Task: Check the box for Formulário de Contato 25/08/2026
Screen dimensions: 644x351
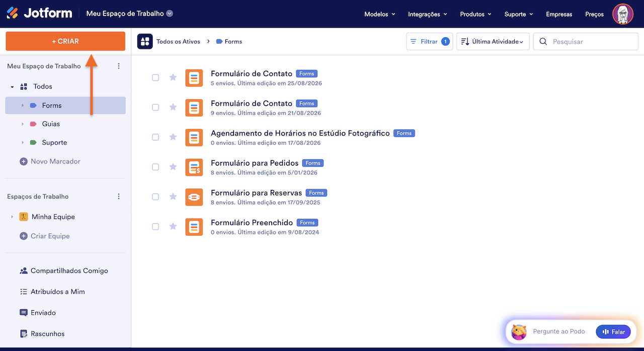Action: point(155,78)
